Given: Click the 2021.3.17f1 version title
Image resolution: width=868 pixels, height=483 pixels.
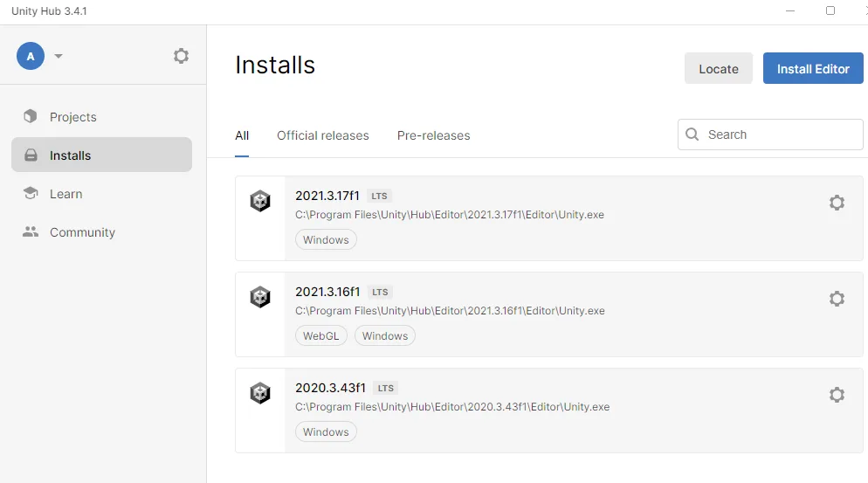Looking at the screenshot, I should (327, 196).
